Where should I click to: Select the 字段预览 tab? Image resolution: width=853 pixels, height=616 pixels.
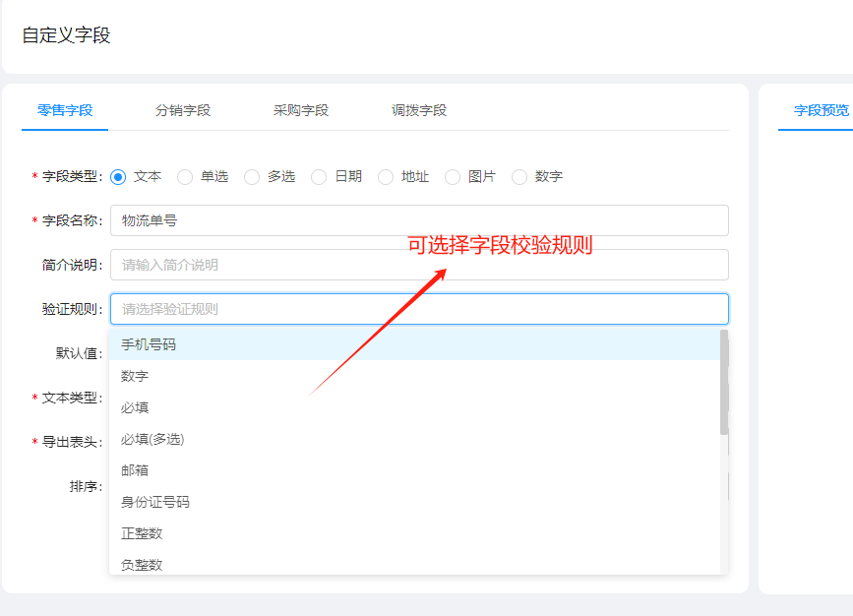[821, 110]
